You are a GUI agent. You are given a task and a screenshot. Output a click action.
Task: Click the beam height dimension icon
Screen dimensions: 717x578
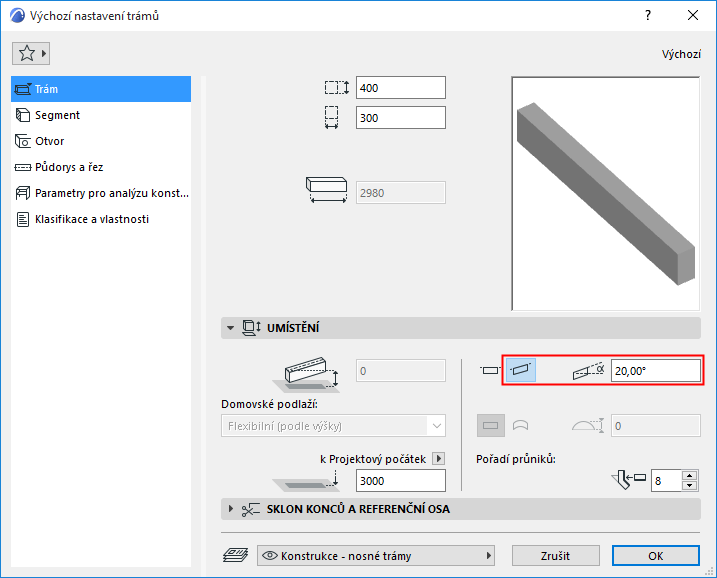pyautogui.click(x=337, y=87)
